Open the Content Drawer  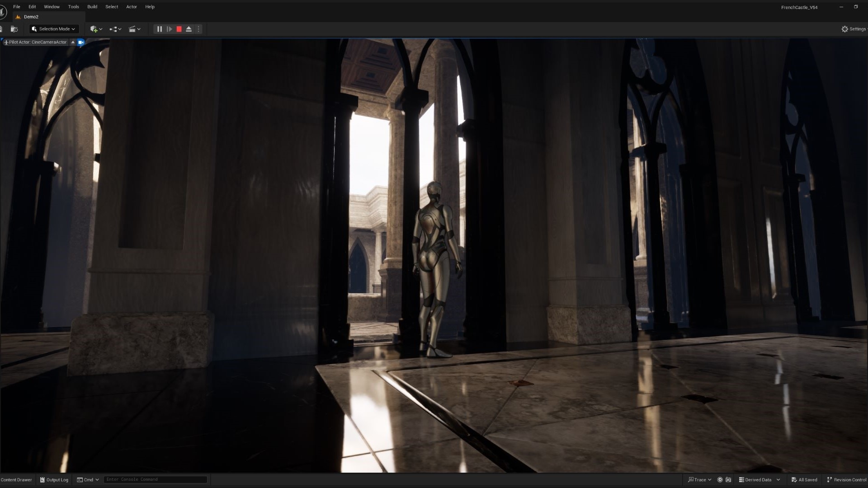16,480
